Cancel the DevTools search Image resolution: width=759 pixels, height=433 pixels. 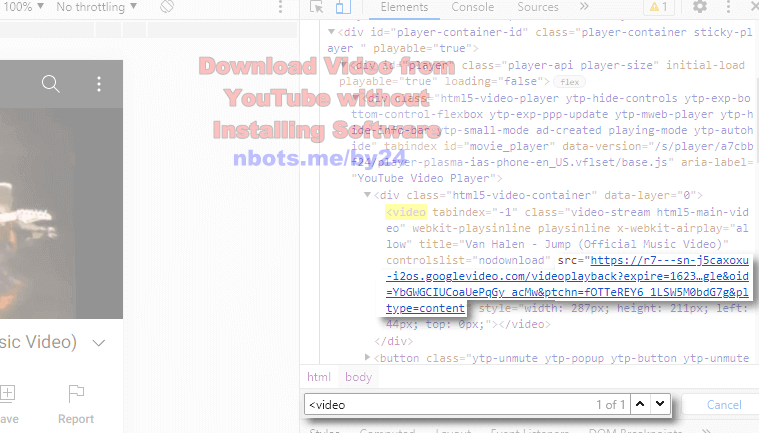[724, 404]
